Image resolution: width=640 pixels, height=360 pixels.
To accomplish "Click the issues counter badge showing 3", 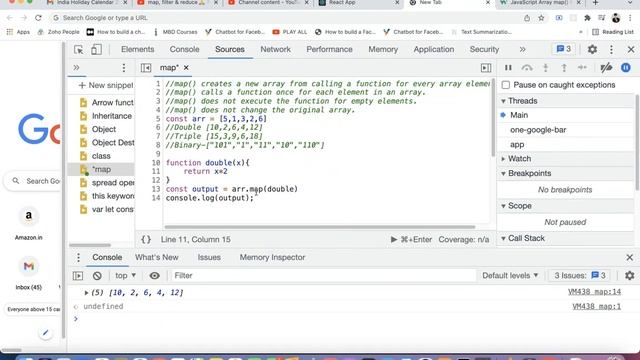I will (564, 49).
